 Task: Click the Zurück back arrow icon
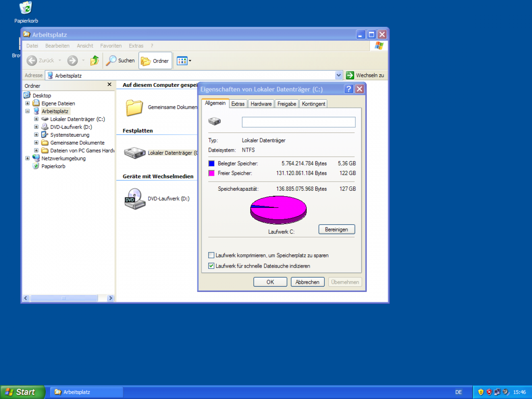point(32,61)
